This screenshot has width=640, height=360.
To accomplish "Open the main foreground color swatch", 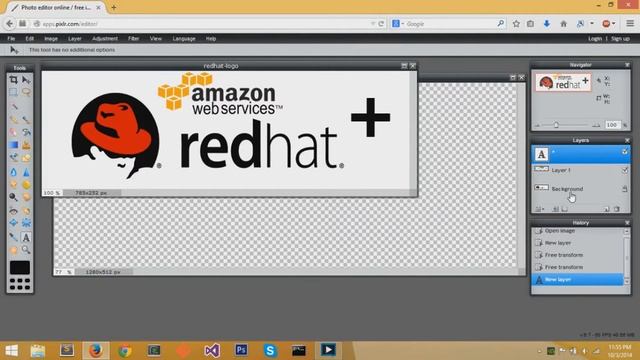I will pyautogui.click(x=20, y=268).
